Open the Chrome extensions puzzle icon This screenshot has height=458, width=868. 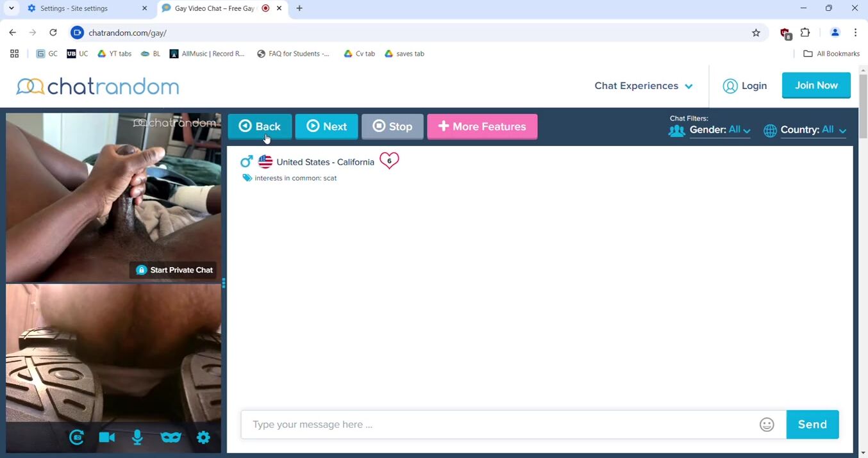(x=805, y=33)
